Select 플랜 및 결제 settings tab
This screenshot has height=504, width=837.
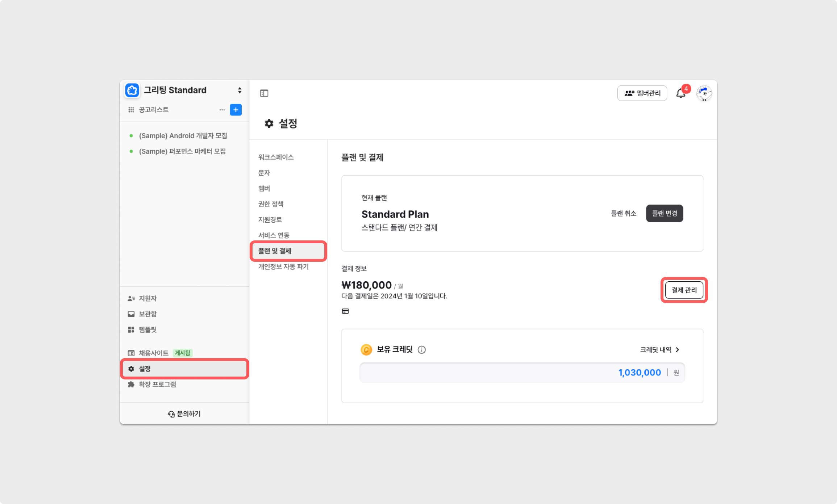pos(275,251)
